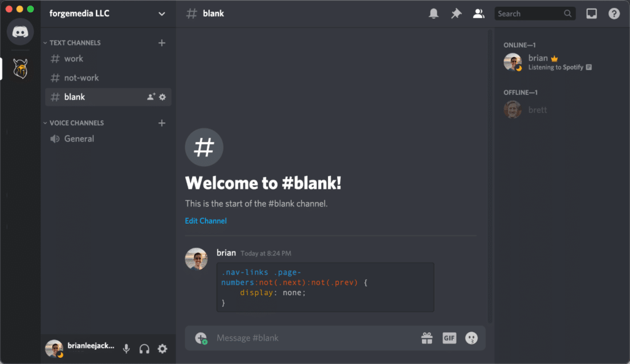Image resolution: width=630 pixels, height=364 pixels.
Task: Show pinned messages
Action: [456, 14]
